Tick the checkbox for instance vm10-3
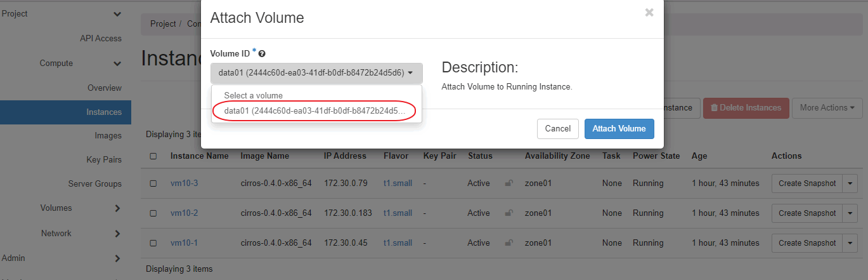The width and height of the screenshot is (868, 280). 153,183
